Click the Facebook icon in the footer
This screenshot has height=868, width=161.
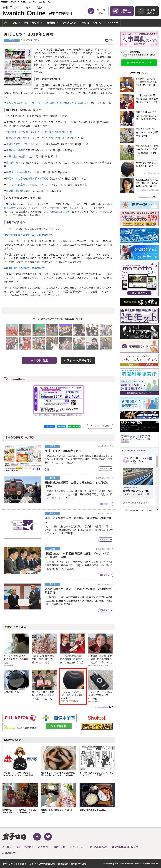pos(37,836)
